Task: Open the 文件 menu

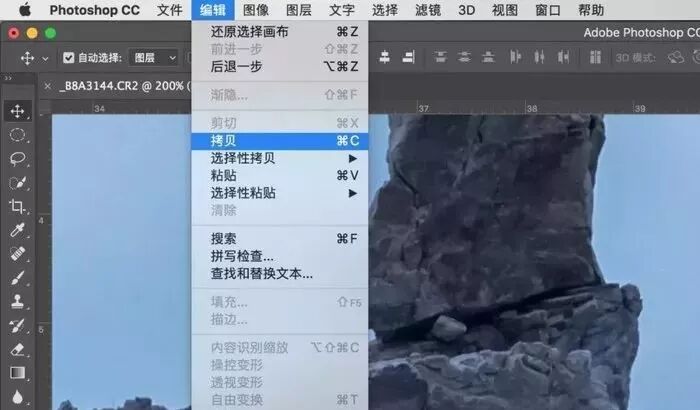Action: [170, 10]
